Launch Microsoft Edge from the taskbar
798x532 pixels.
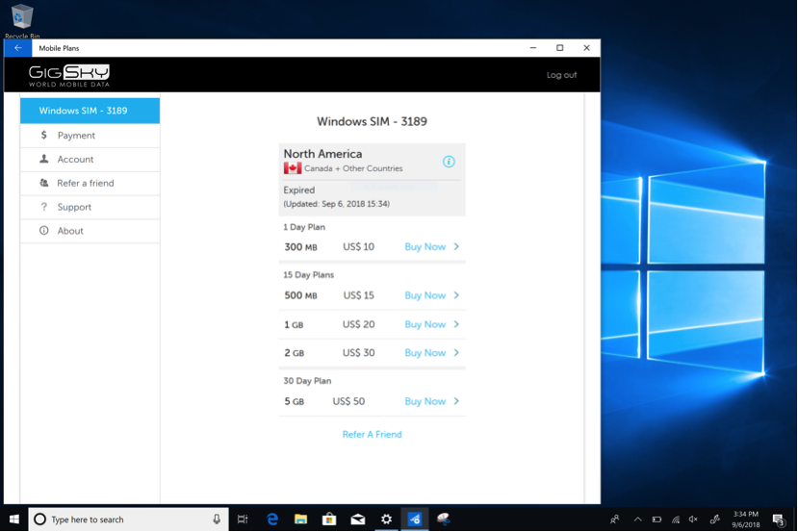[x=272, y=519]
